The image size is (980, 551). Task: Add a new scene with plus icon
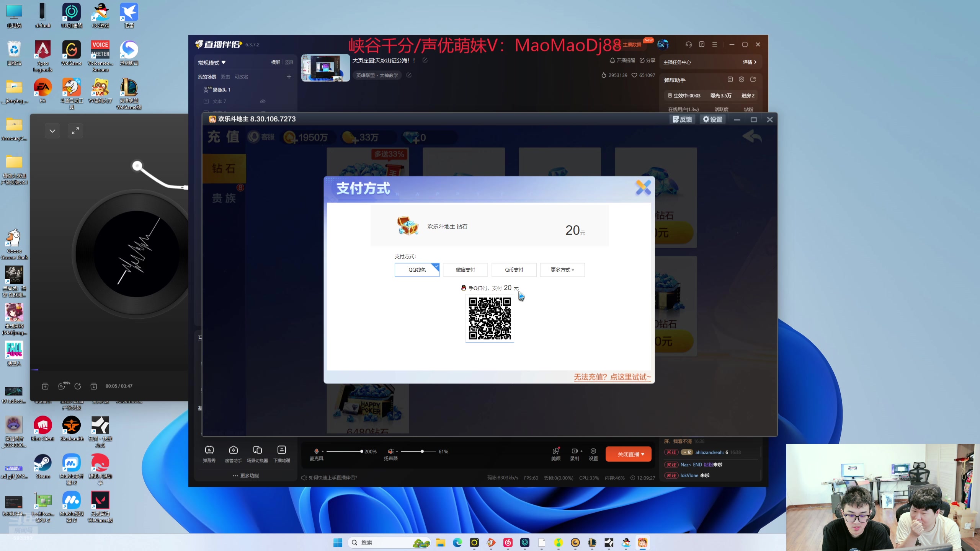pyautogui.click(x=289, y=77)
